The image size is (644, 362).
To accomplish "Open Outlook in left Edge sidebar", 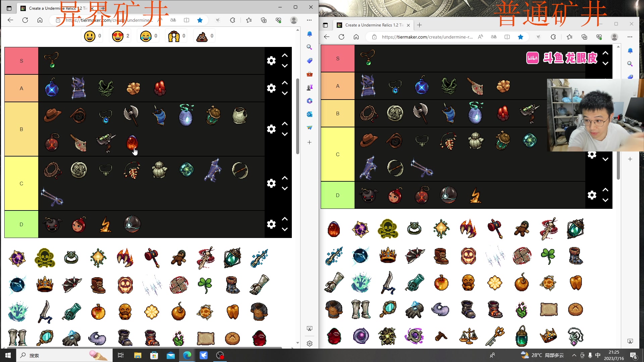I will pyautogui.click(x=310, y=114).
